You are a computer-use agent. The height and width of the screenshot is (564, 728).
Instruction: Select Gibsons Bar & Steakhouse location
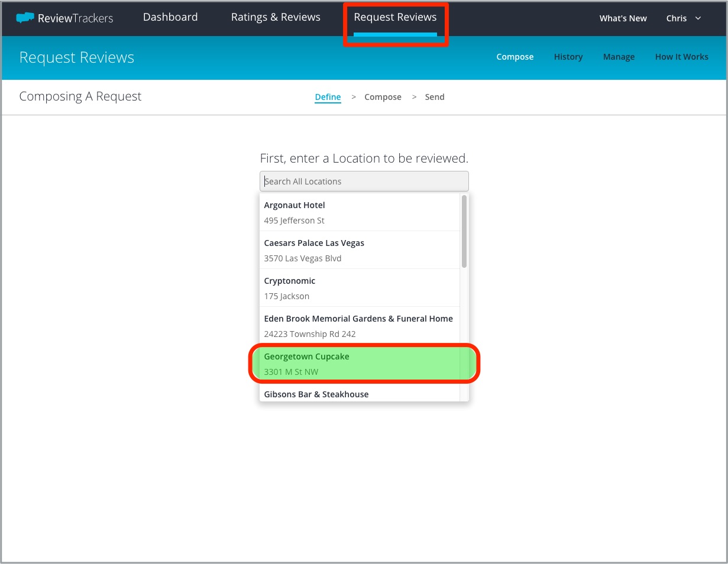(360, 393)
